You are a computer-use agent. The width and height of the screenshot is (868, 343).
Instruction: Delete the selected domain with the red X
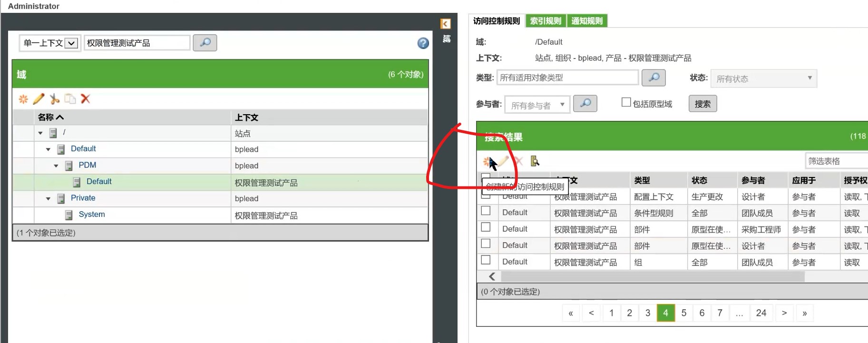click(86, 99)
